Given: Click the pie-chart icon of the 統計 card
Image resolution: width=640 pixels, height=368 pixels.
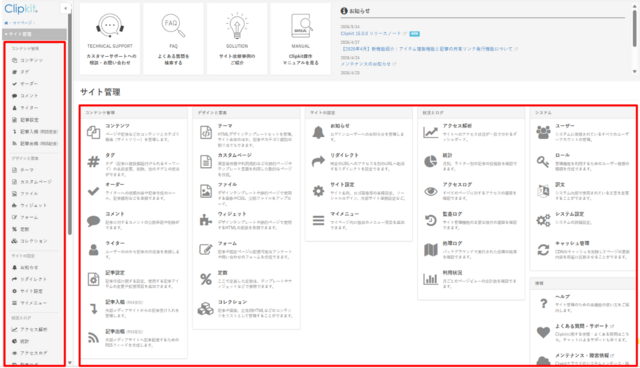Looking at the screenshot, I should [x=431, y=162].
